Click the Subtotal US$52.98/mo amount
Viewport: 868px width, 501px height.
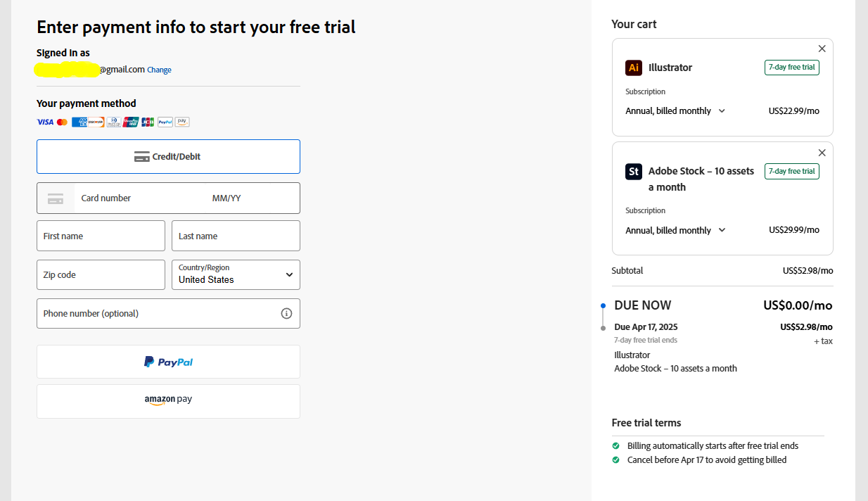(x=808, y=271)
